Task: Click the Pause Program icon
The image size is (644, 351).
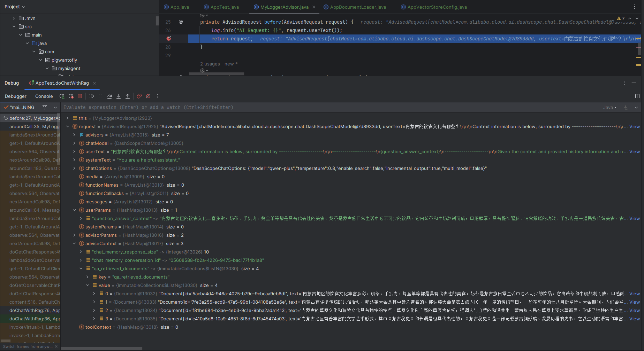Action: coord(100,96)
